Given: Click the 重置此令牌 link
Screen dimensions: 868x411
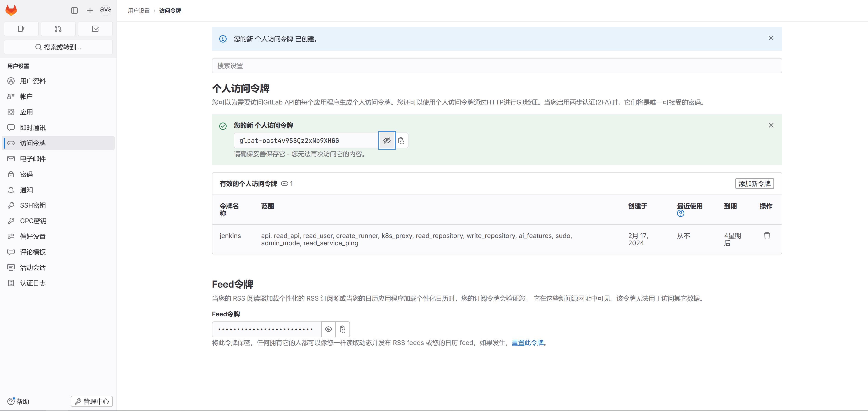Looking at the screenshot, I should [x=527, y=343].
